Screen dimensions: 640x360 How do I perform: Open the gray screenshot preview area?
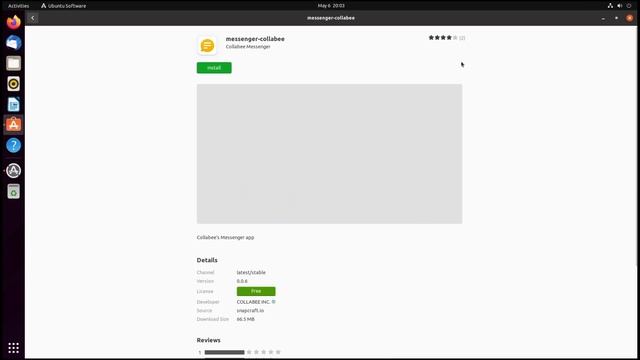tap(329, 154)
